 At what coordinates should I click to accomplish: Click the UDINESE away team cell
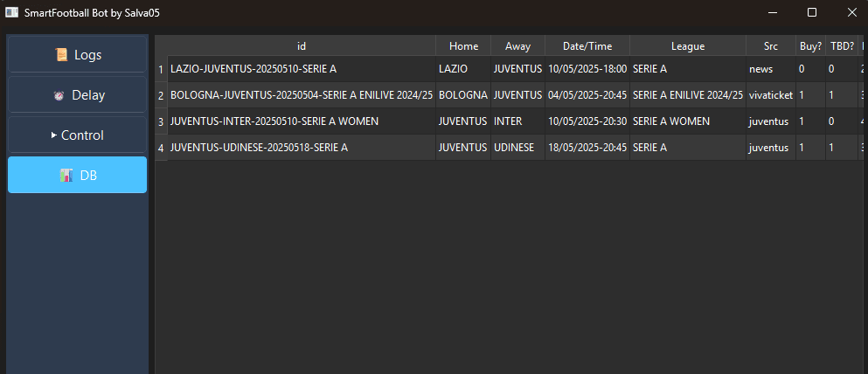517,148
